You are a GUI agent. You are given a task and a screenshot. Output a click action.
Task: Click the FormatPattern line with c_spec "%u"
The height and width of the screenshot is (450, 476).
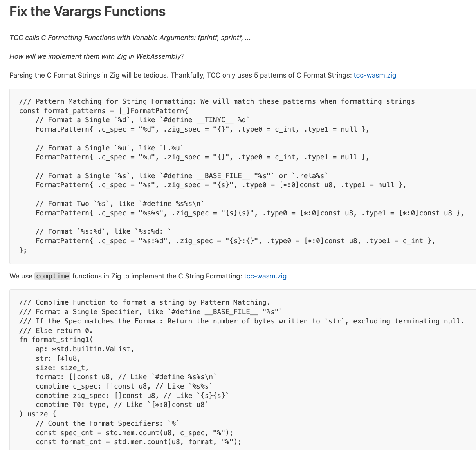coord(202,157)
